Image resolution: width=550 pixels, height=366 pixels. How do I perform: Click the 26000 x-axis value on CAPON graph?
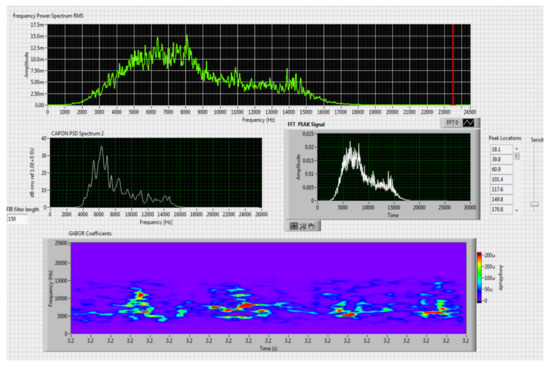(262, 214)
